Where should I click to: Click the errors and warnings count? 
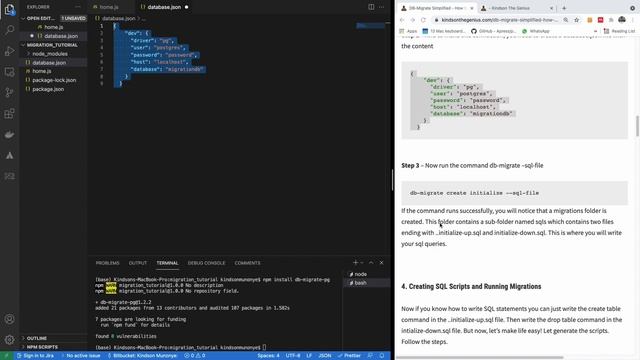195,356
